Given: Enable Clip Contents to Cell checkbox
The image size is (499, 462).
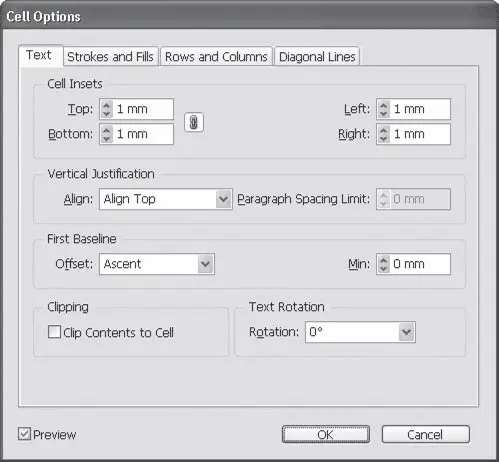Looking at the screenshot, I should [54, 332].
